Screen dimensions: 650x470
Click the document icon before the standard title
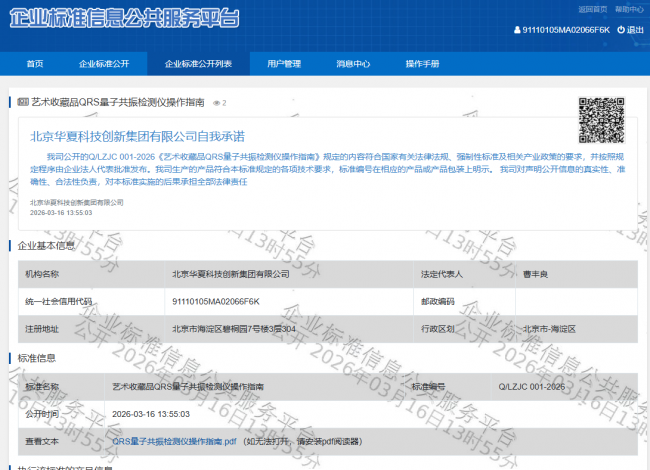point(23,102)
